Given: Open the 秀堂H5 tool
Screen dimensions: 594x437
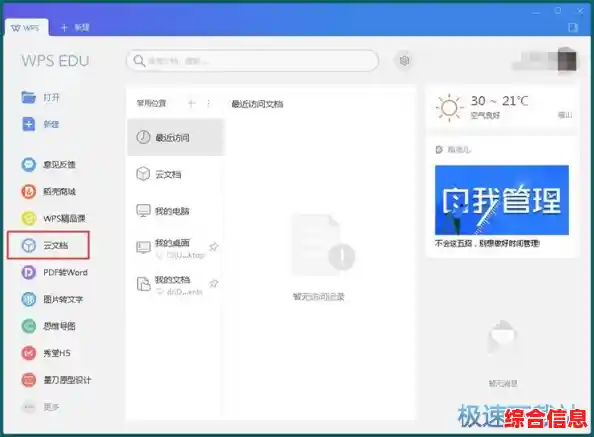Looking at the screenshot, I should pos(46,353).
